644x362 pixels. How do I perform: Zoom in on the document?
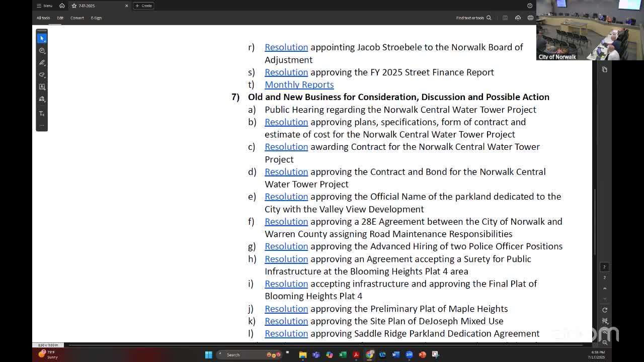[x=605, y=332]
